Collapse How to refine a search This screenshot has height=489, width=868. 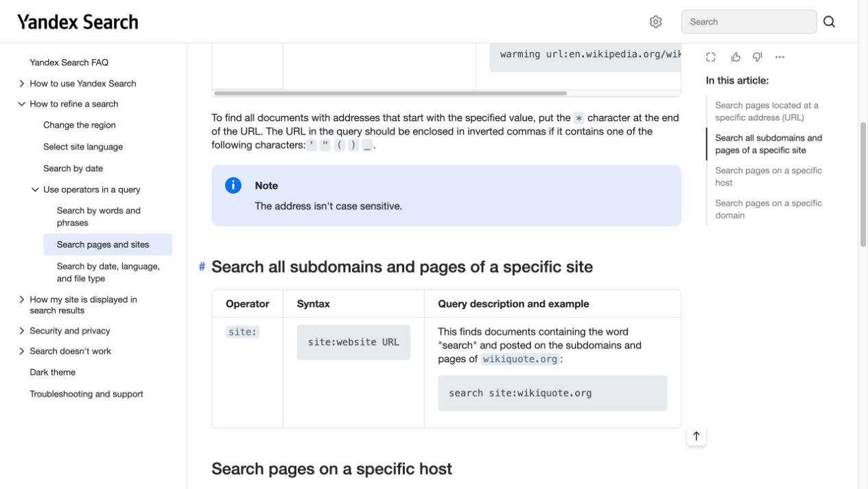22,104
